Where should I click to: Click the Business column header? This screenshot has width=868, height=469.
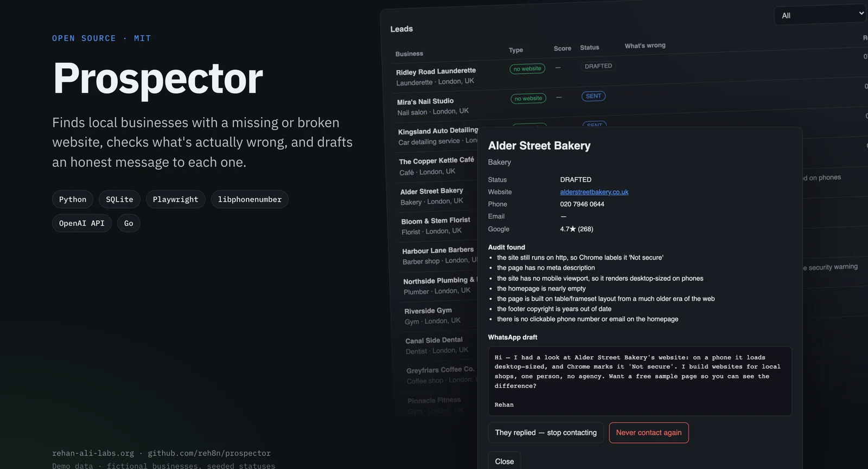click(x=409, y=54)
